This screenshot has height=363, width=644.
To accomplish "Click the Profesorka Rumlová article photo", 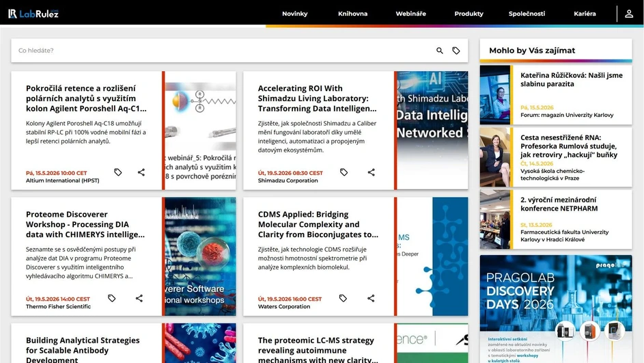I will click(495, 157).
